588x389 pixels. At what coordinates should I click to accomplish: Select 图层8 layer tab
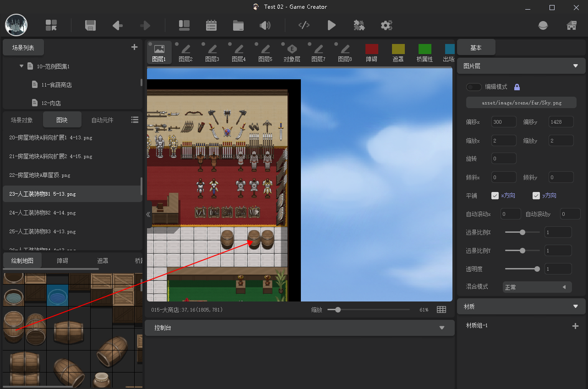coord(345,53)
